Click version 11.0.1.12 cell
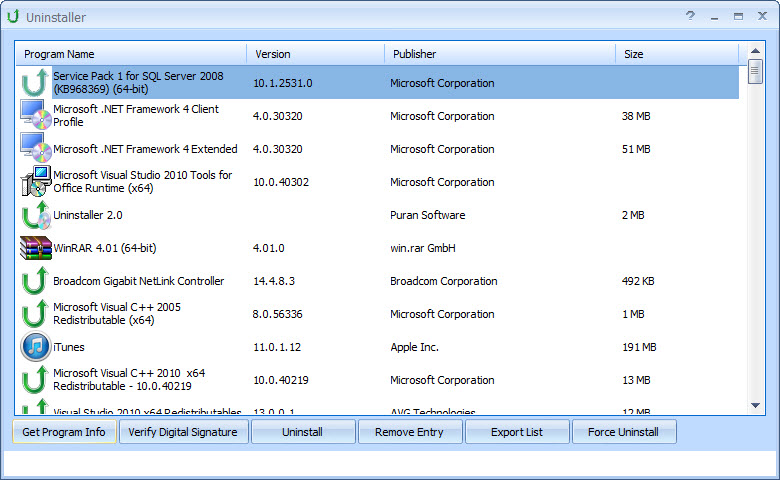The image size is (780, 480). coord(277,347)
